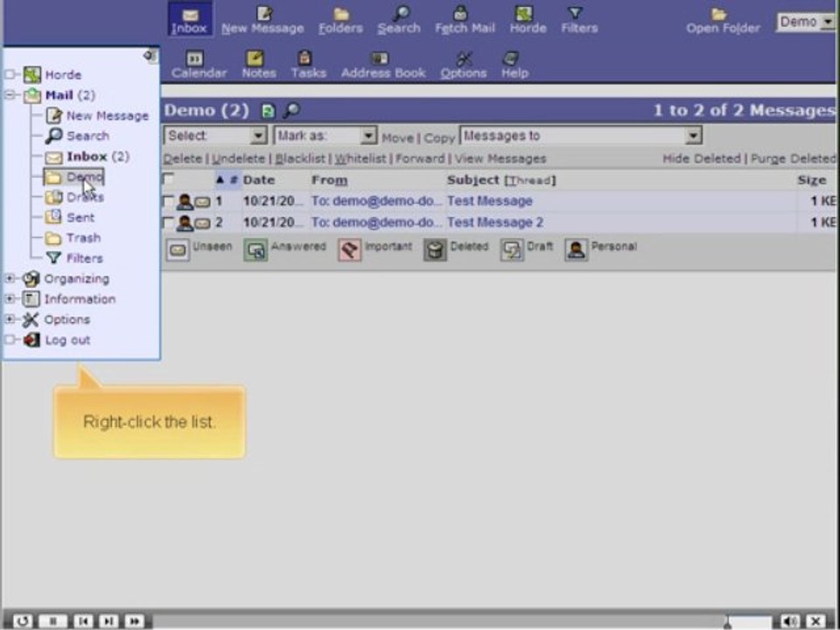Expand the Organizing tree node

point(10,278)
